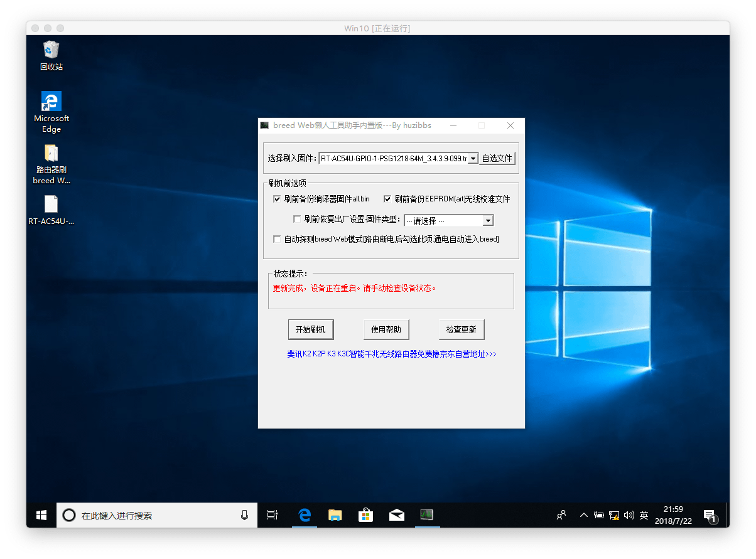The height and width of the screenshot is (559, 756).
Task: Select the 路由器刷 breed folder on desktop
Action: point(51,164)
